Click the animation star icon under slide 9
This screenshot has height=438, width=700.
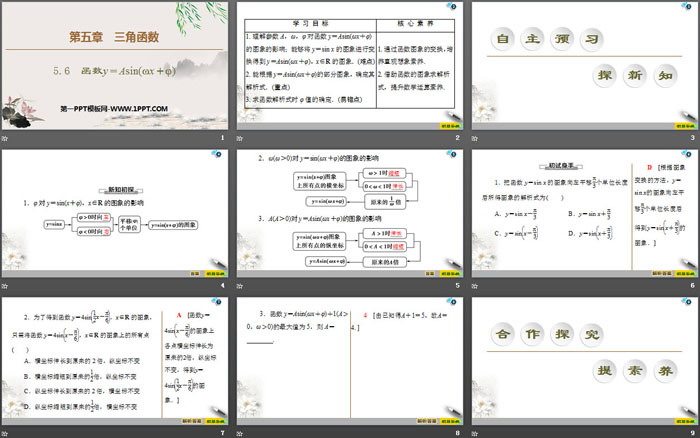tap(474, 432)
